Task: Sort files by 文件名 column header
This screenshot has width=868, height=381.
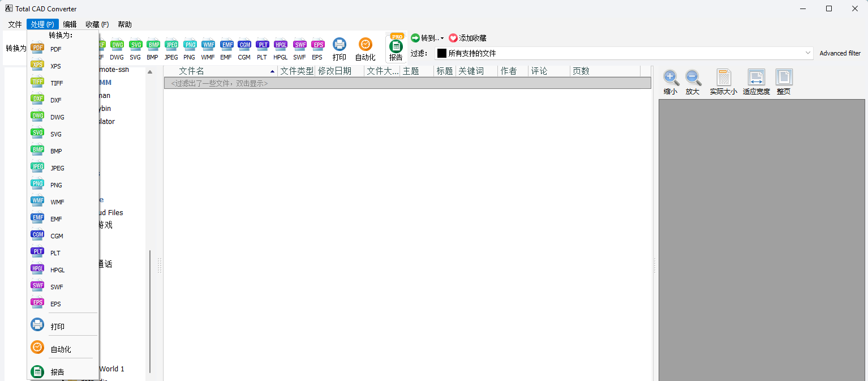Action: [221, 71]
